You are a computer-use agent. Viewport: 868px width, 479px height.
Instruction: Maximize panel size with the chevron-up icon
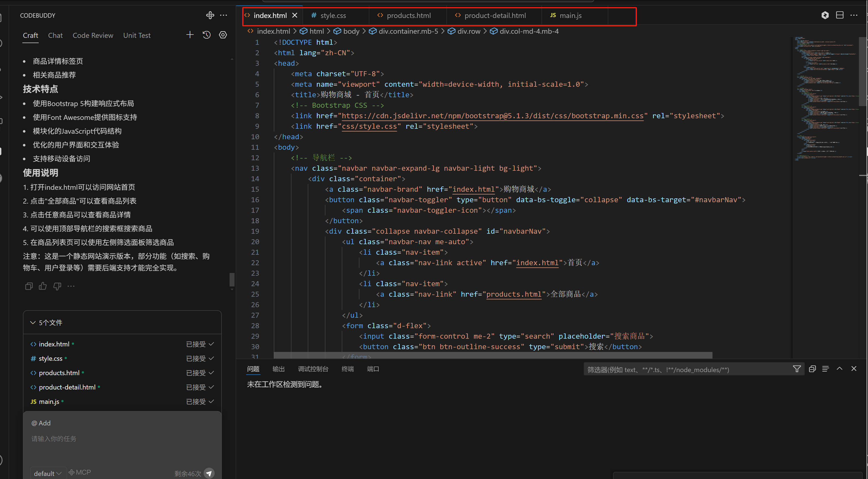tap(839, 369)
